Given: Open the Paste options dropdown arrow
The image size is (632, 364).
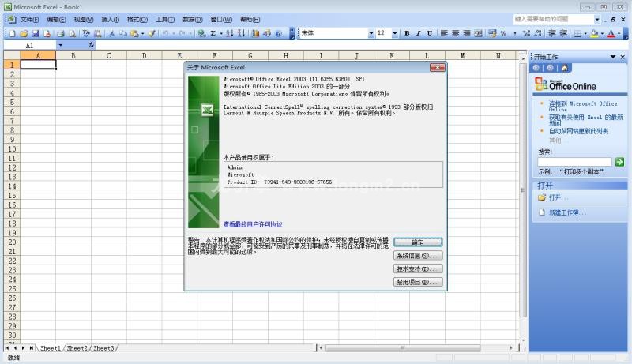Looking at the screenshot, I should tap(143, 33).
